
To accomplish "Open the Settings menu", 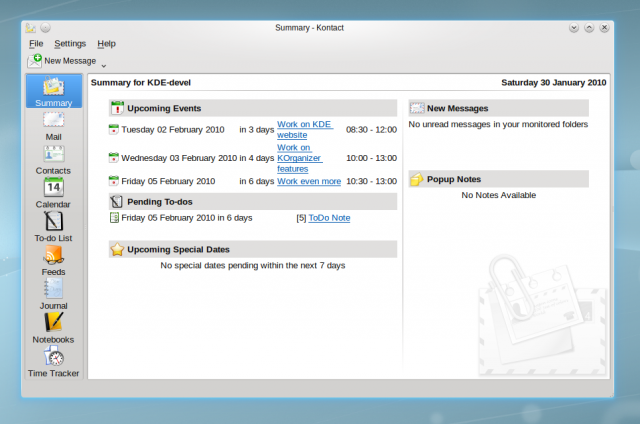I will [70, 44].
